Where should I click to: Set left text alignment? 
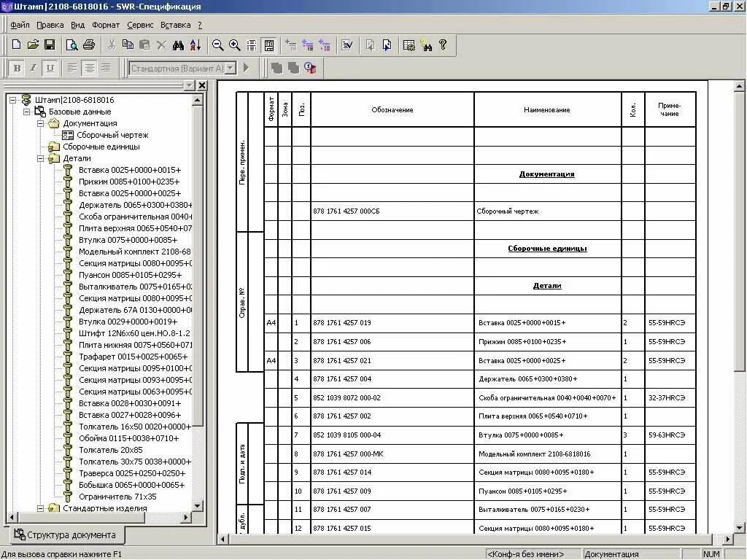pyautogui.click(x=72, y=68)
